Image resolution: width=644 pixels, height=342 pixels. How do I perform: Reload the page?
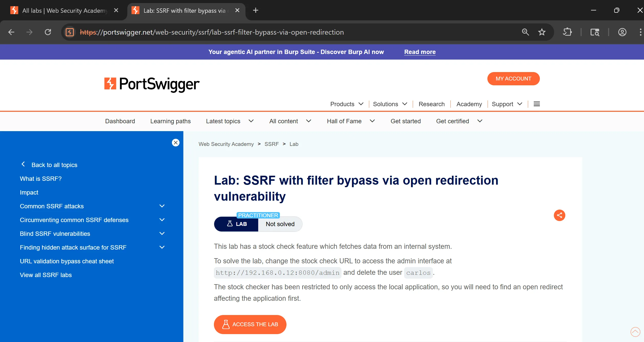[x=48, y=32]
